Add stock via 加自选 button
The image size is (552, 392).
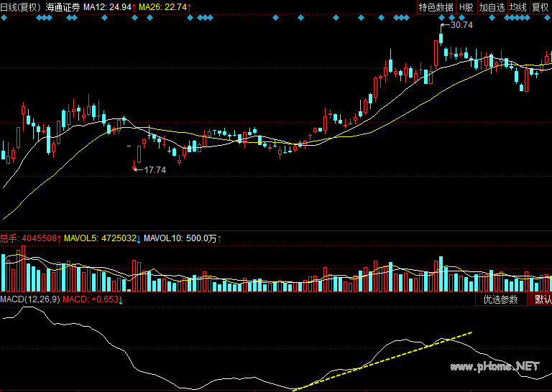pos(492,7)
